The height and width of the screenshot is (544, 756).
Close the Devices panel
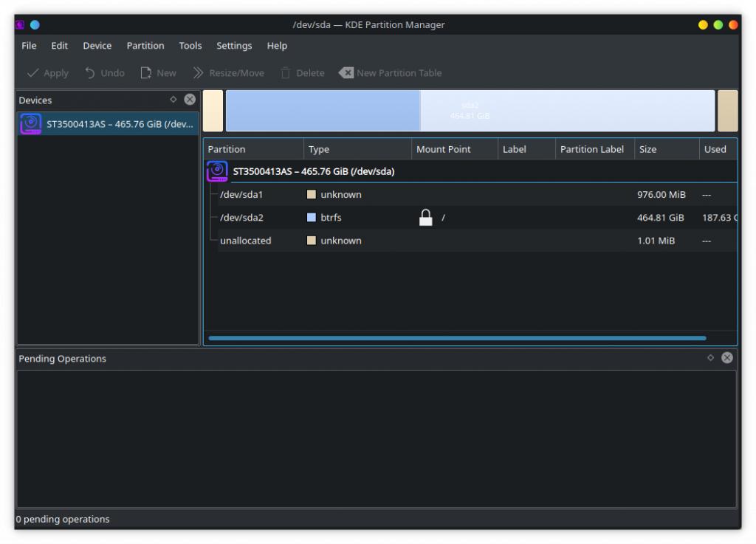(x=190, y=100)
